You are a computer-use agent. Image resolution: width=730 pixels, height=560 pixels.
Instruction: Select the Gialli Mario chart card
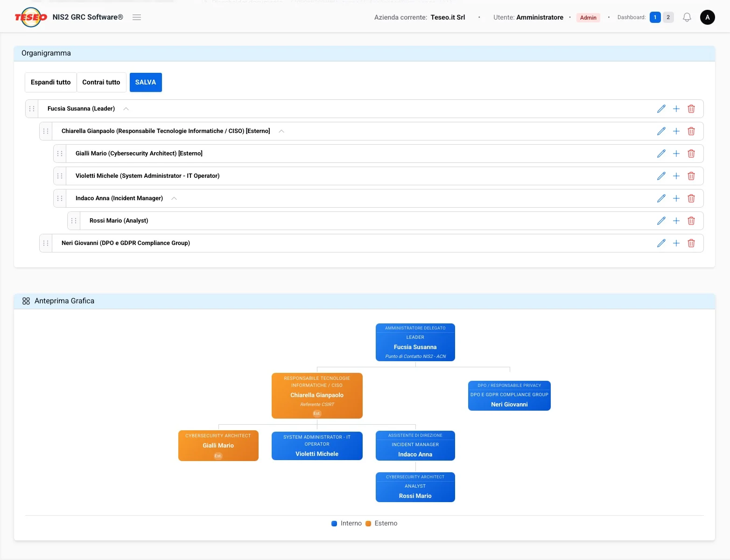[x=218, y=446]
